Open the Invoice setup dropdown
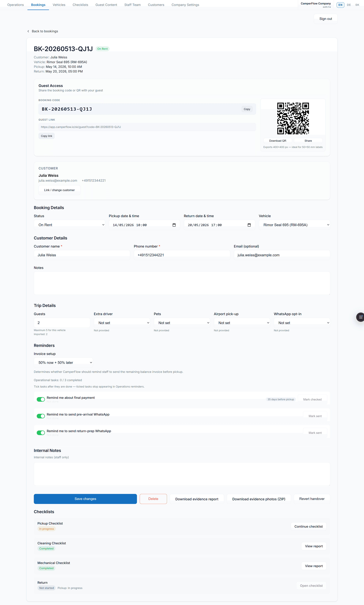This screenshot has width=364, height=605. (63, 363)
